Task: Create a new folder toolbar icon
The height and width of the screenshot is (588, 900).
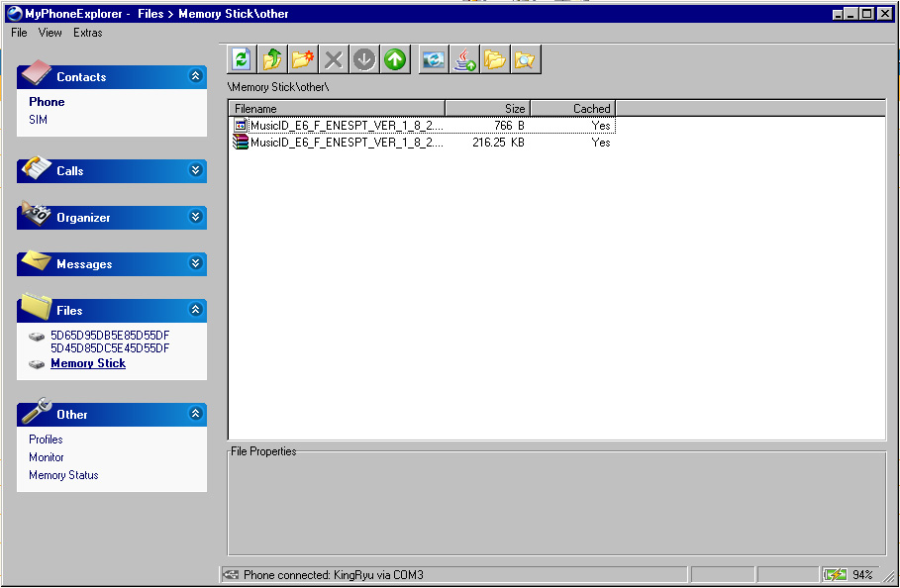Action: pos(303,60)
